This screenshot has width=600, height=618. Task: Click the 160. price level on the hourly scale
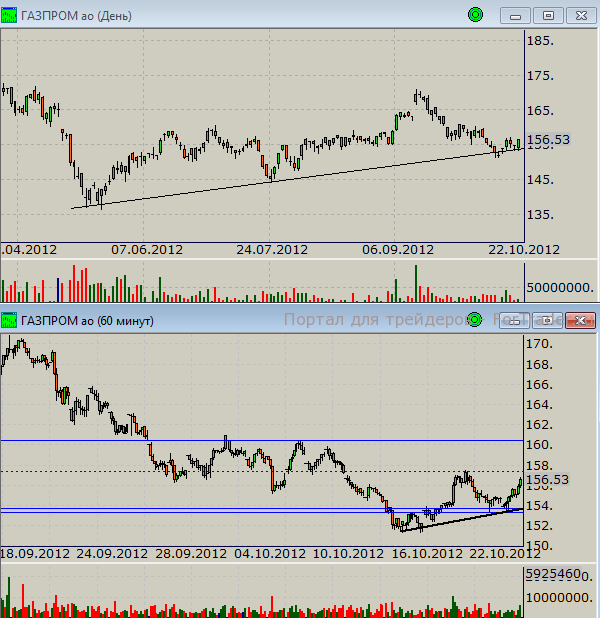(539, 445)
